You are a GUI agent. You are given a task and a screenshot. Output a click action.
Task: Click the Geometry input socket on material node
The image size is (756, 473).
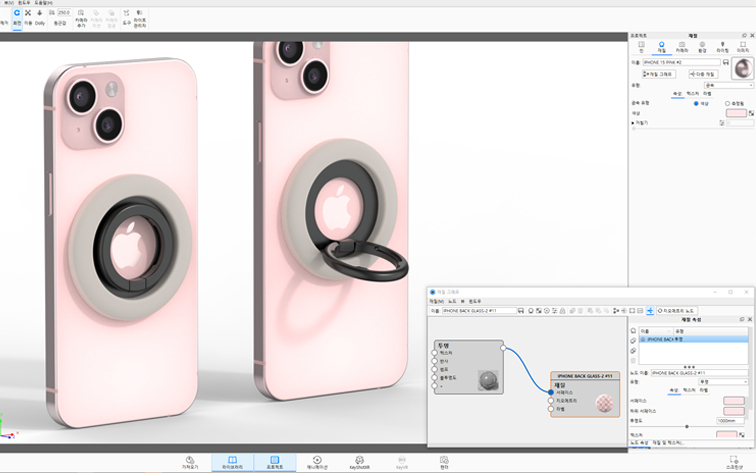coord(551,401)
